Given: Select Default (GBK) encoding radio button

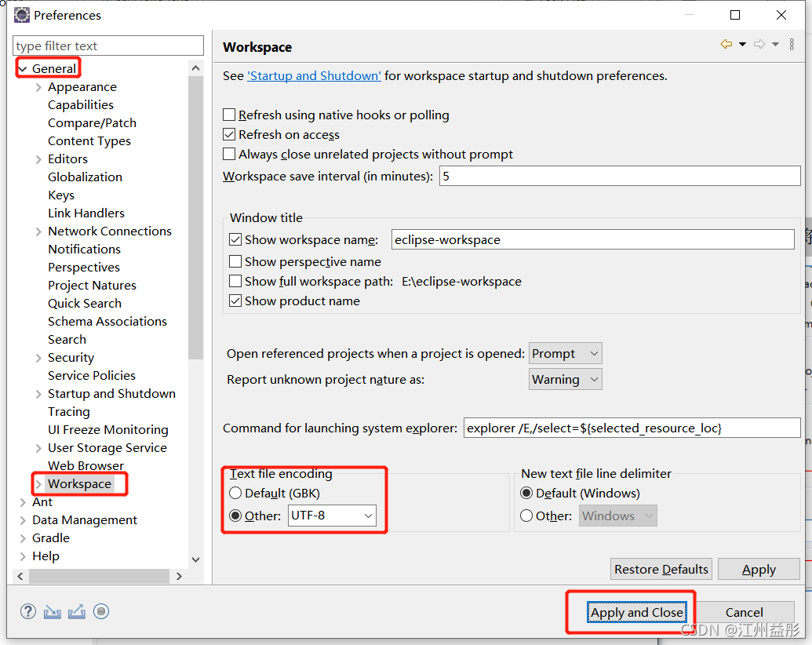Looking at the screenshot, I should point(235,493).
